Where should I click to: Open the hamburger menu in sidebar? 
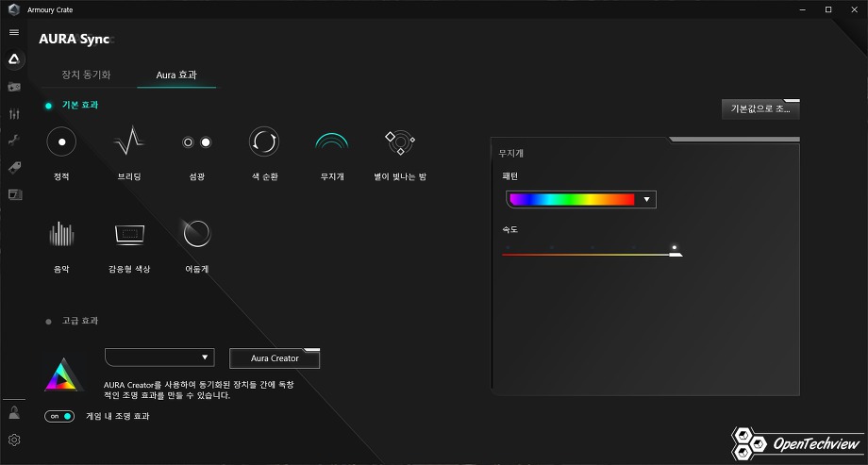click(14, 32)
